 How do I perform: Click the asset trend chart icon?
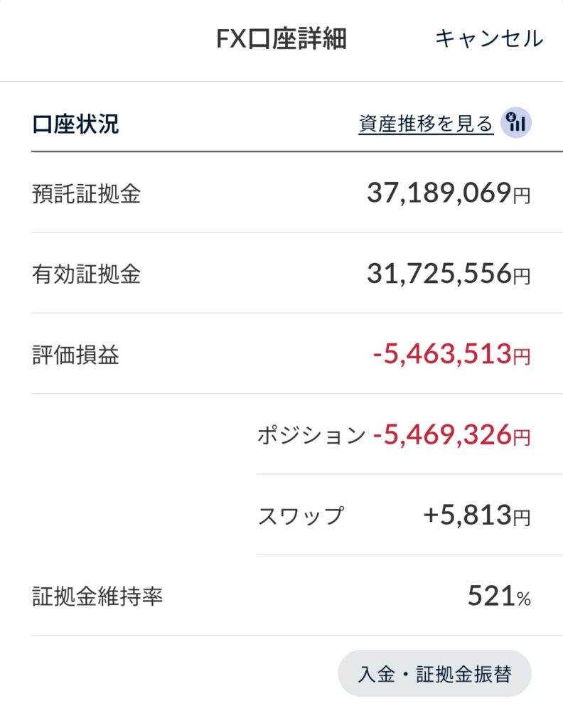[x=516, y=124]
